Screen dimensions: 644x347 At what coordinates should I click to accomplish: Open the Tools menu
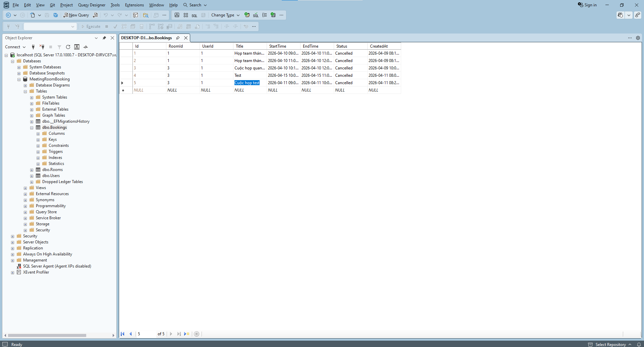115,5
